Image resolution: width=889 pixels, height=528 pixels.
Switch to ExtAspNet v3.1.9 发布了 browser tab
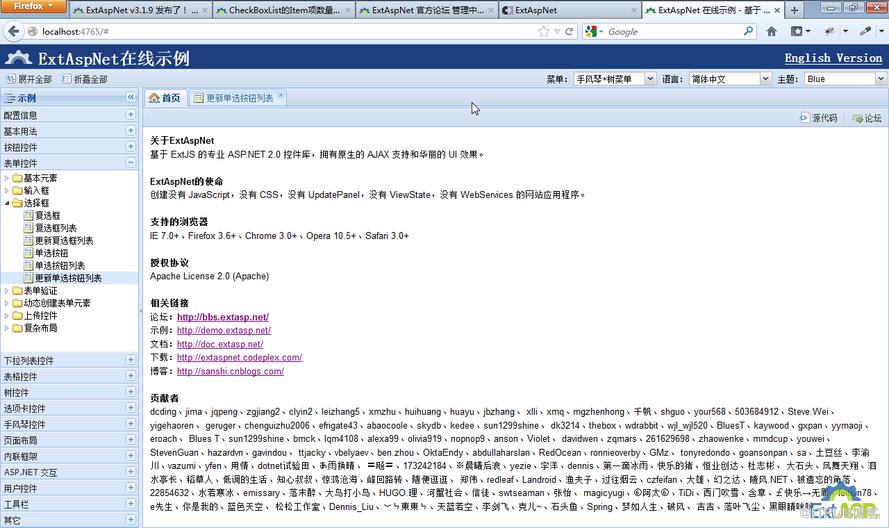point(141,10)
